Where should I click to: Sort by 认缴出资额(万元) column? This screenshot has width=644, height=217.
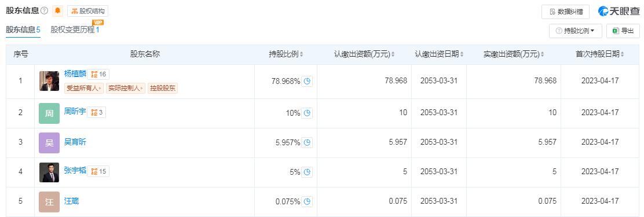pos(364,54)
